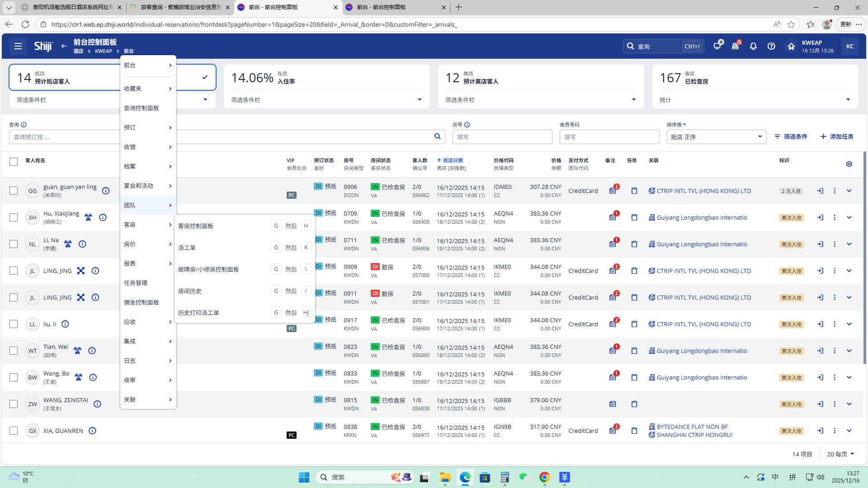Click task clipboard icon for room 0815
Screen dimensions: 868x488
(634, 404)
